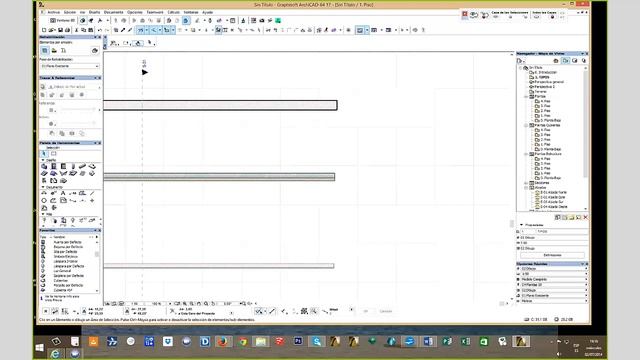Select the Slab tool in toolbox

92,167
